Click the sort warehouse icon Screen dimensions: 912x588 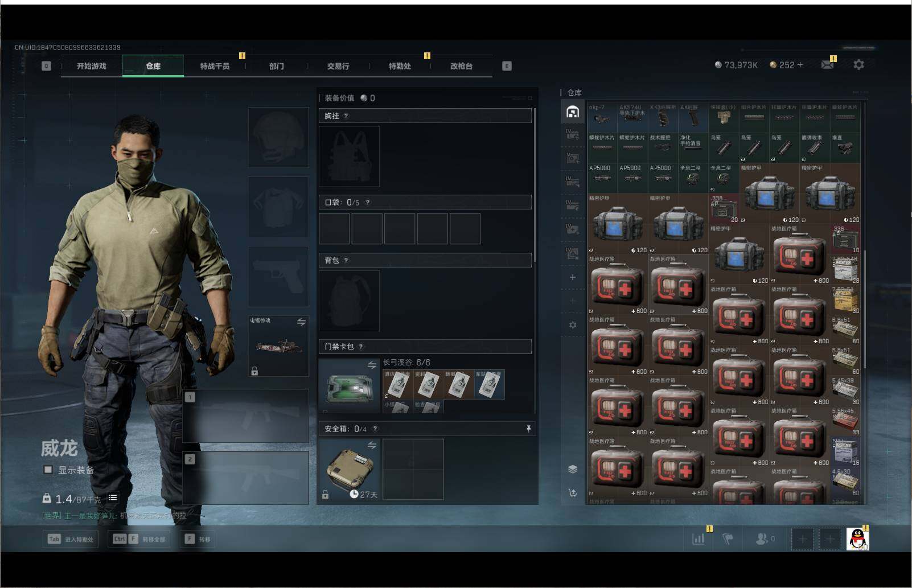[x=573, y=492]
